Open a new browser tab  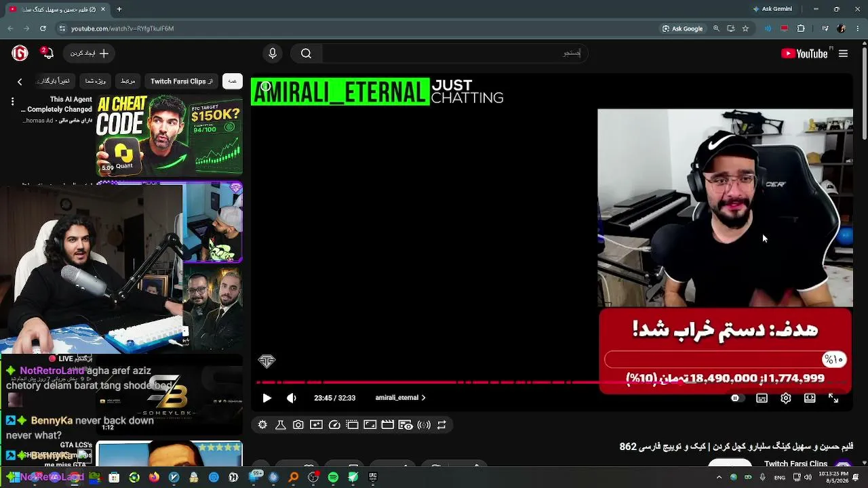click(119, 9)
